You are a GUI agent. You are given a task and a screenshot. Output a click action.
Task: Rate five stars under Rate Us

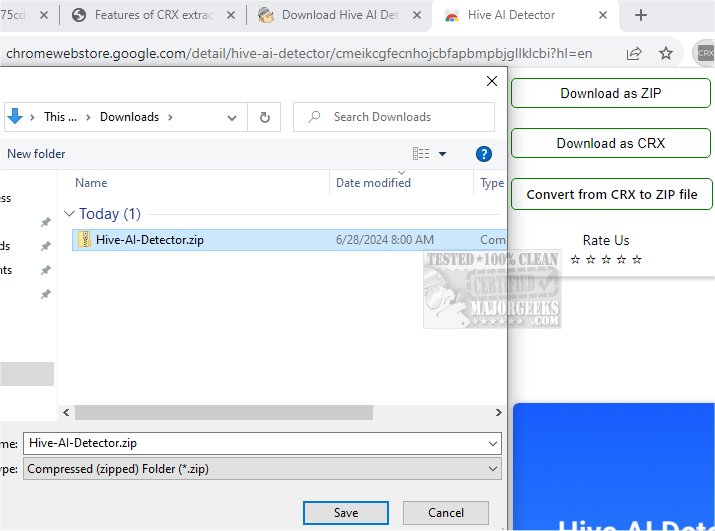point(637,260)
